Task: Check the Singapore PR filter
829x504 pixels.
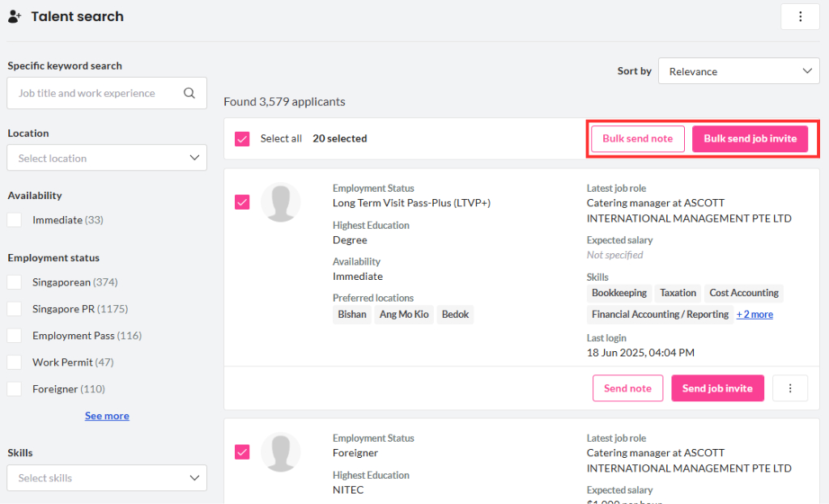Action: coord(15,308)
